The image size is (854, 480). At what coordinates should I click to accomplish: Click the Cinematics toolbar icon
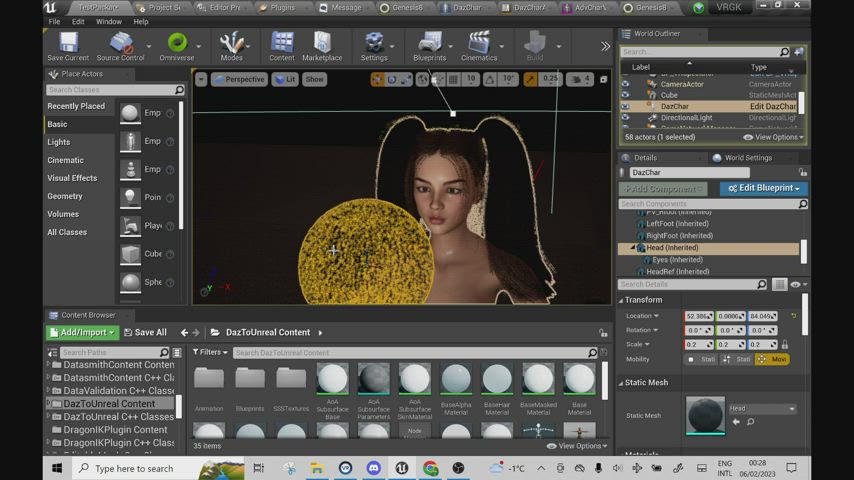(479, 46)
